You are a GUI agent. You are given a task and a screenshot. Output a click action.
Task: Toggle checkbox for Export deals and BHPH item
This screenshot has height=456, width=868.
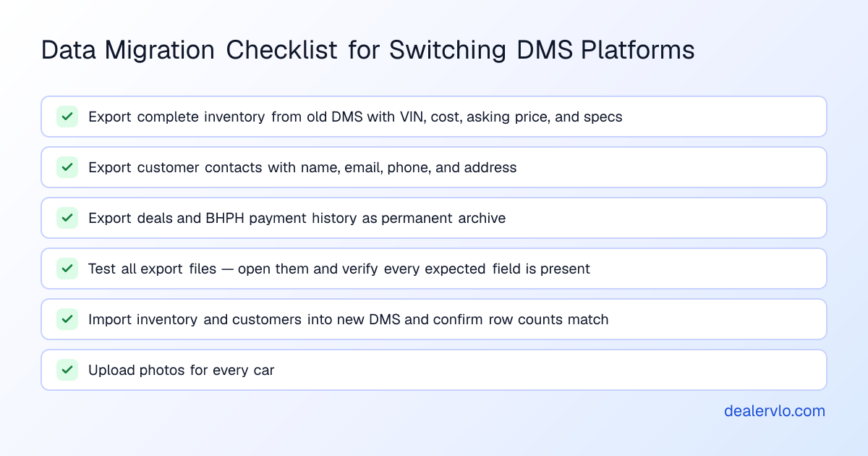point(67,218)
